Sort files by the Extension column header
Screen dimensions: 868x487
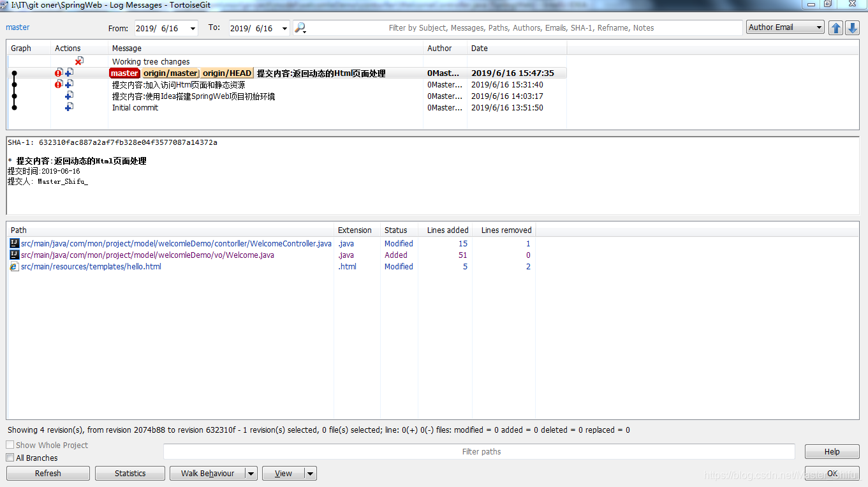click(x=357, y=230)
